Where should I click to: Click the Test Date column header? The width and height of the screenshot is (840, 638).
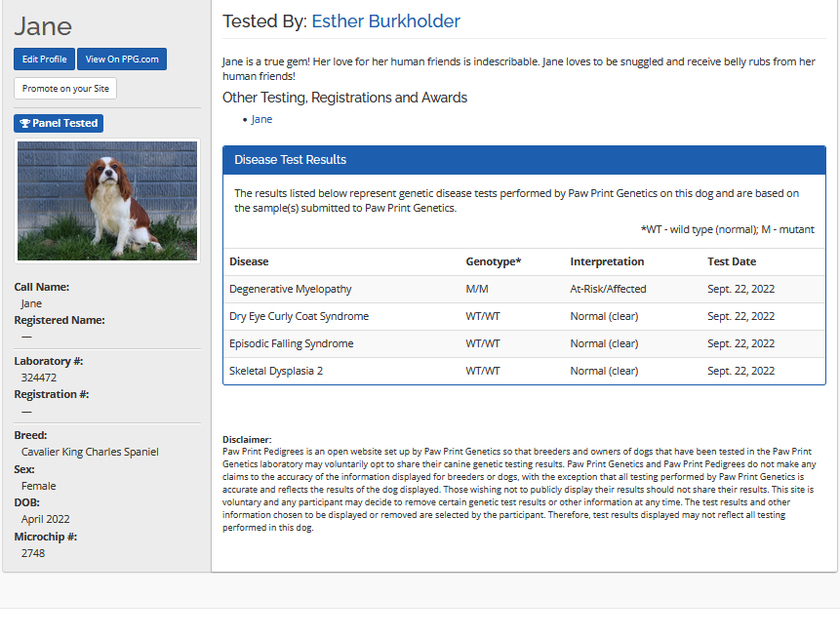point(732,261)
